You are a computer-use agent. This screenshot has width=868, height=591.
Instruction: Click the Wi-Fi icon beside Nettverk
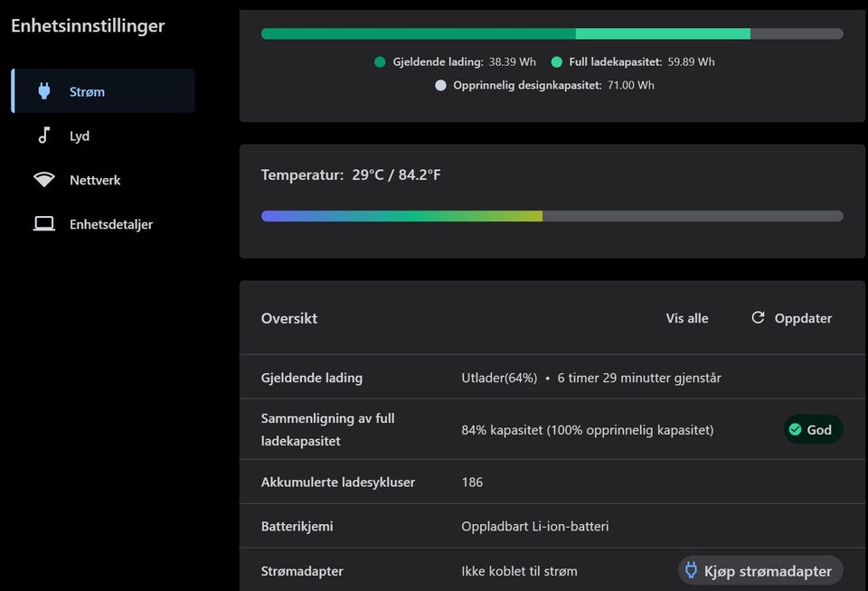(x=43, y=179)
